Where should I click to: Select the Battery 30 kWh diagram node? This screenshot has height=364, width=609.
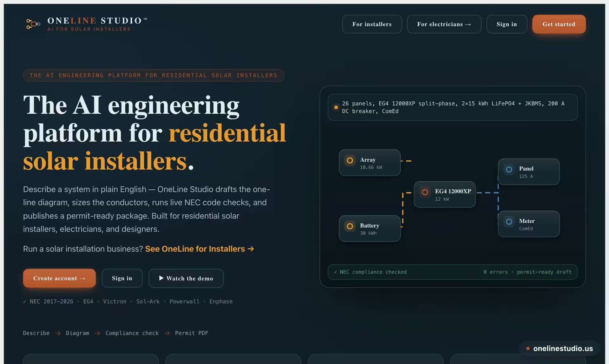(370, 229)
